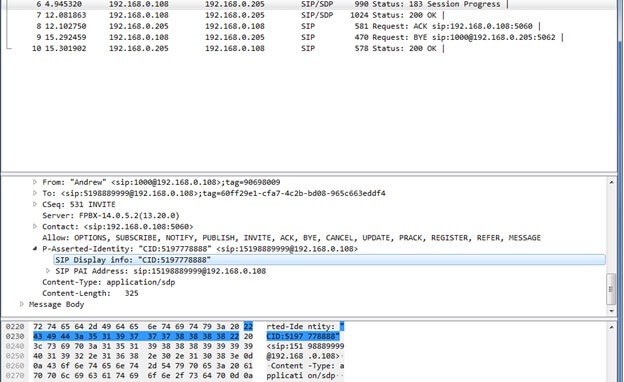
Task: Click the scroll up arrow in hex pane
Action: 611,327
